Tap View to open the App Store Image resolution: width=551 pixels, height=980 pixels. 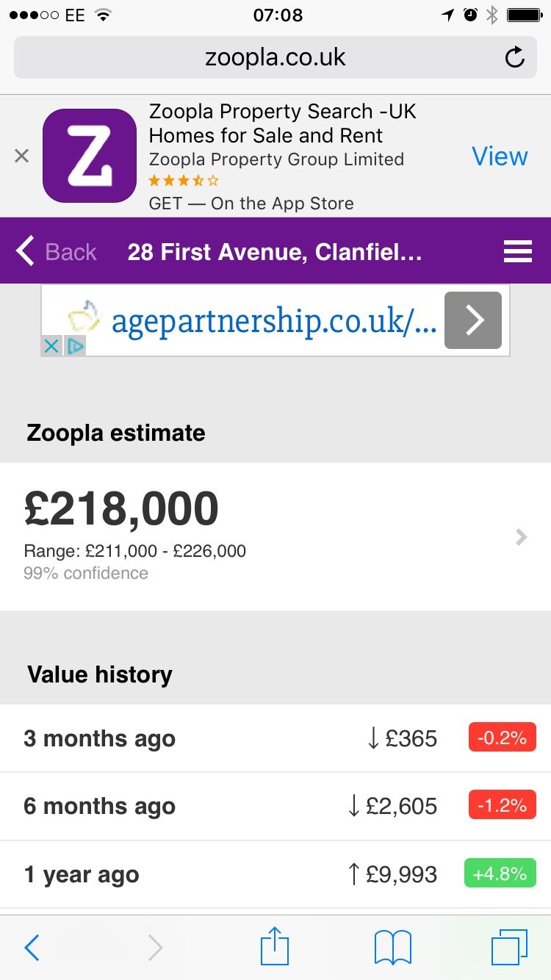coord(500,156)
